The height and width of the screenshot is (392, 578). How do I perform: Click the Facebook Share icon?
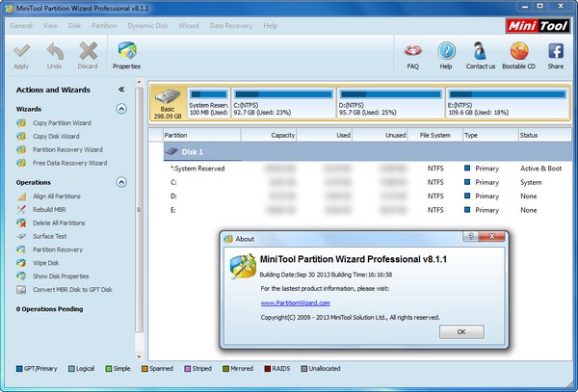(x=556, y=51)
